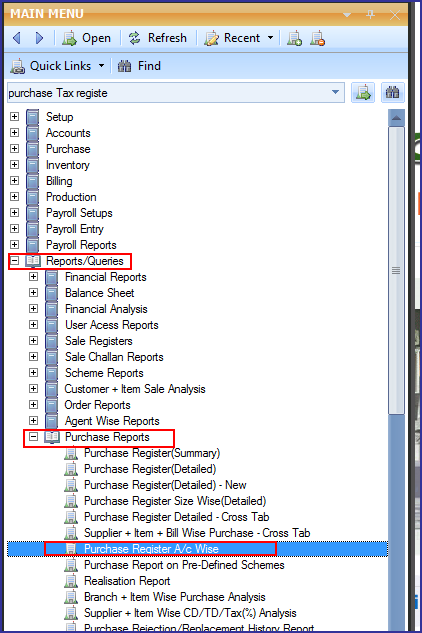Click the scrollbar up arrow of menu tree
Image resolution: width=422 pixels, height=633 pixels.
click(x=396, y=118)
